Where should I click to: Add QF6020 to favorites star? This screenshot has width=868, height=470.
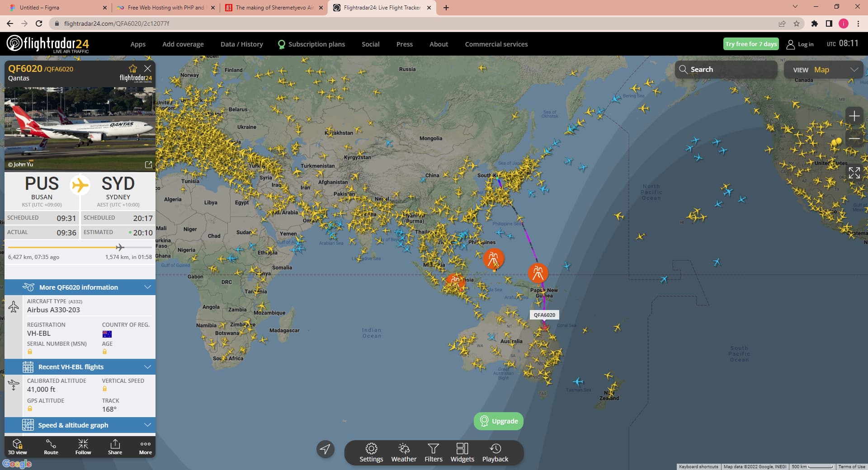pyautogui.click(x=132, y=69)
